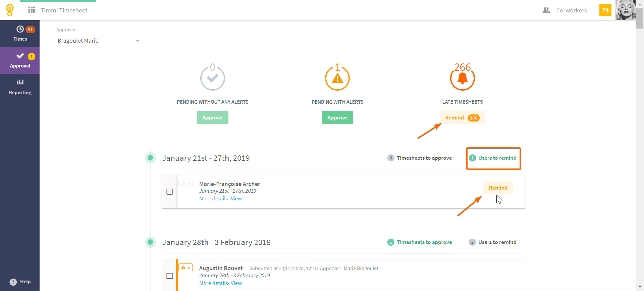Remind Marie-Françoise Archer

498,188
